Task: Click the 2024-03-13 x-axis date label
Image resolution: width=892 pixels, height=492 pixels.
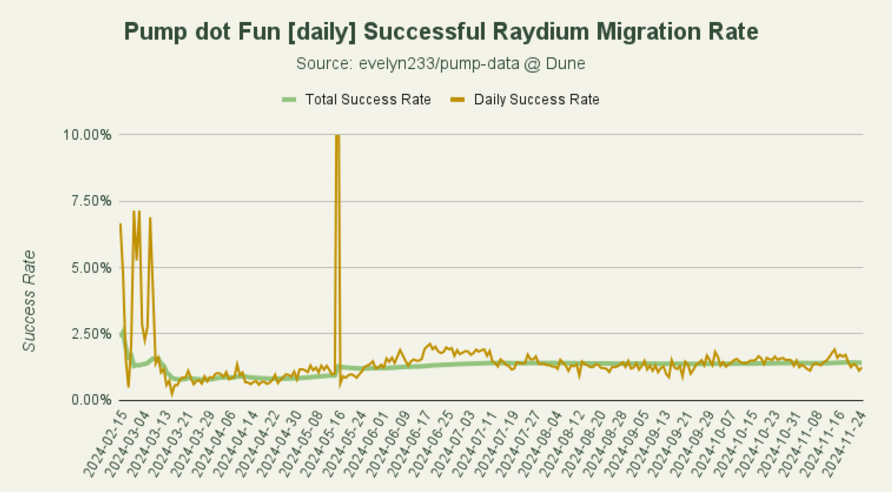Action: click(x=148, y=443)
